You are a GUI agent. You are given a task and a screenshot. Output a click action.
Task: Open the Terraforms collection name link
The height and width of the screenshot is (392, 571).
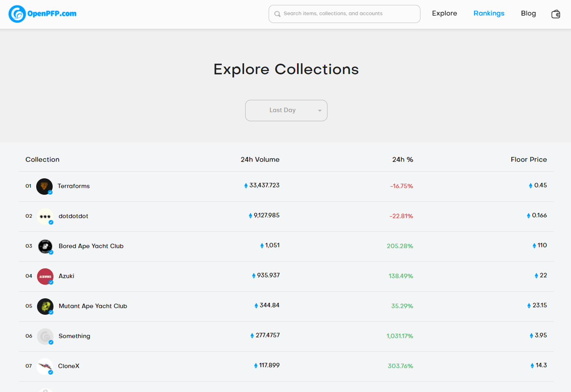74,186
